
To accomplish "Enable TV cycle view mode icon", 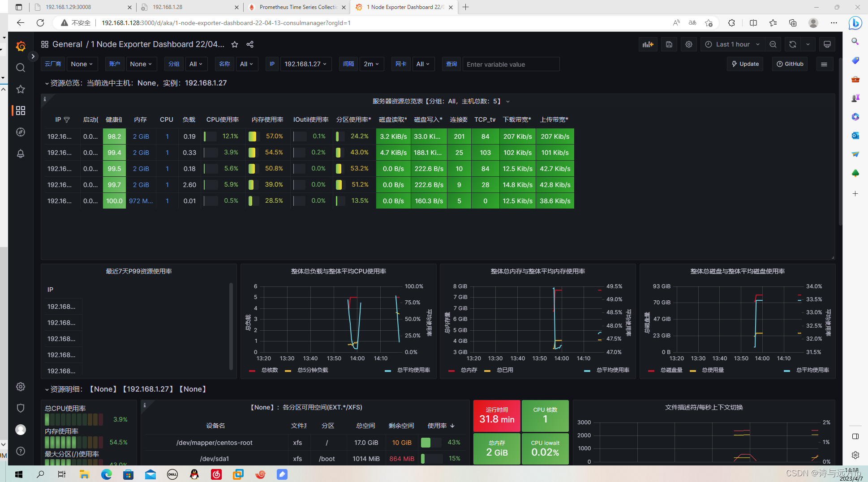I will click(x=827, y=44).
